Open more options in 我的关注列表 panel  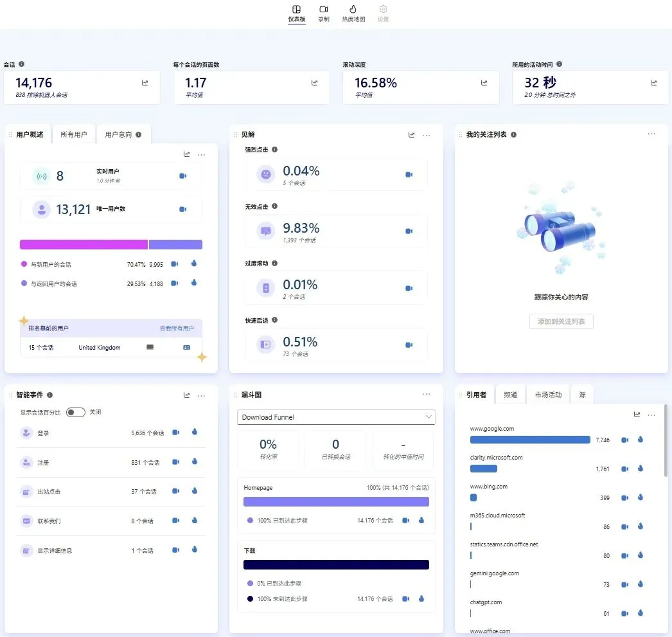[651, 134]
